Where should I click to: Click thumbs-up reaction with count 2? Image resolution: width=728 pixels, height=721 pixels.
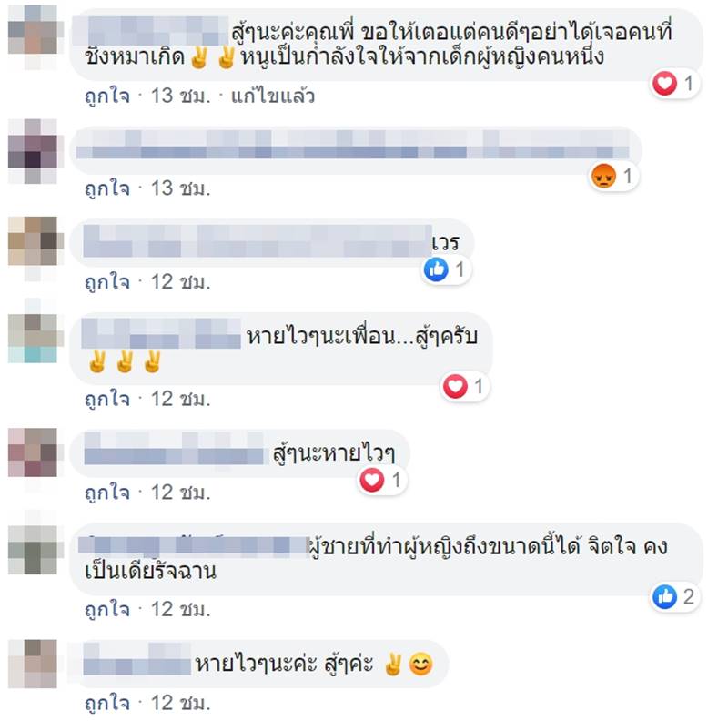pyautogui.click(x=665, y=597)
